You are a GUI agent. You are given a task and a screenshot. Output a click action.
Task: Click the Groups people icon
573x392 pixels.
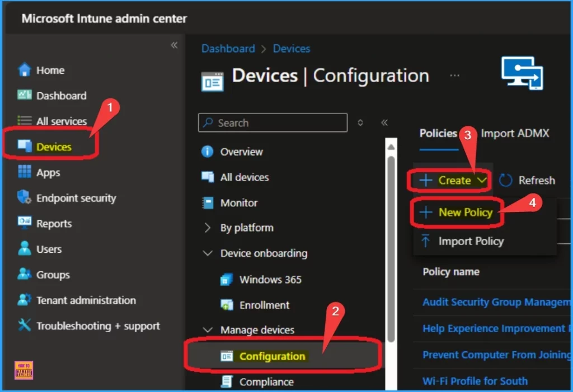pos(25,274)
